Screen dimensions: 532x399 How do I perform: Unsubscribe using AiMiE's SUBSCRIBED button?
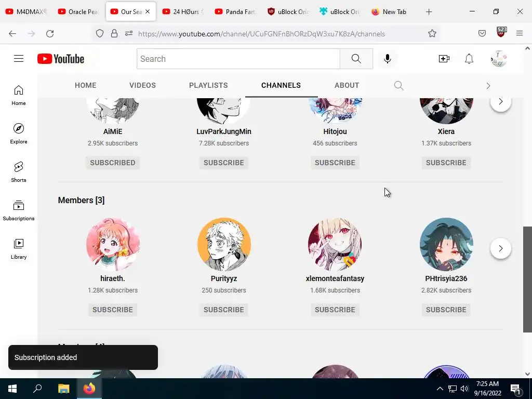click(113, 163)
